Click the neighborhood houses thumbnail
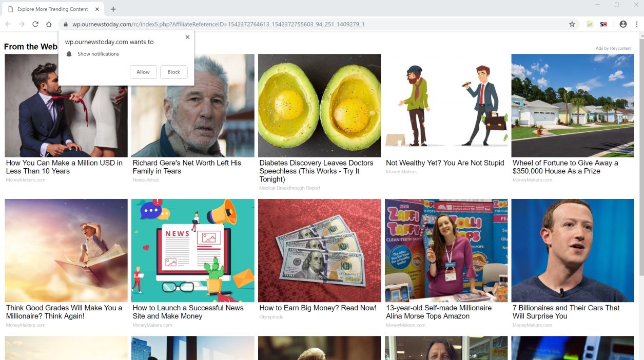 pyautogui.click(x=573, y=105)
